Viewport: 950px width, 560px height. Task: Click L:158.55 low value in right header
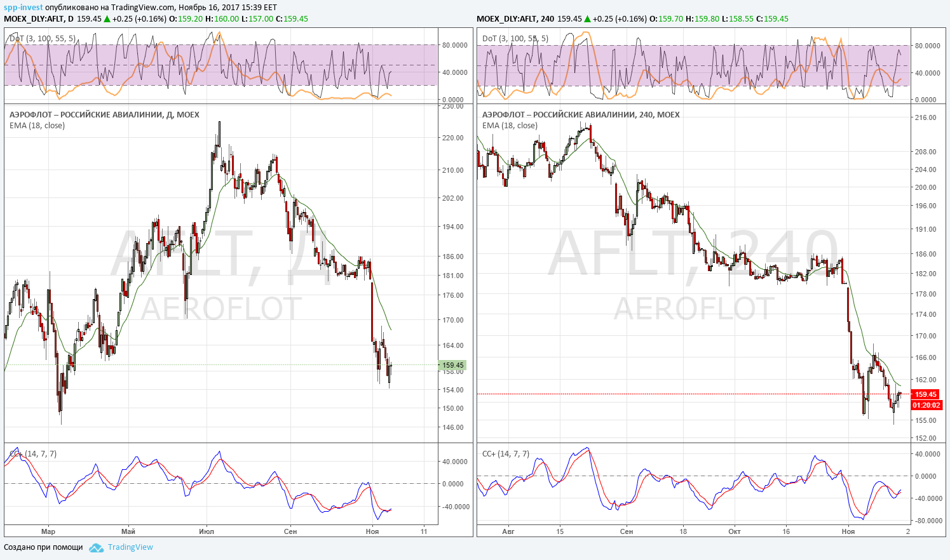click(x=738, y=18)
